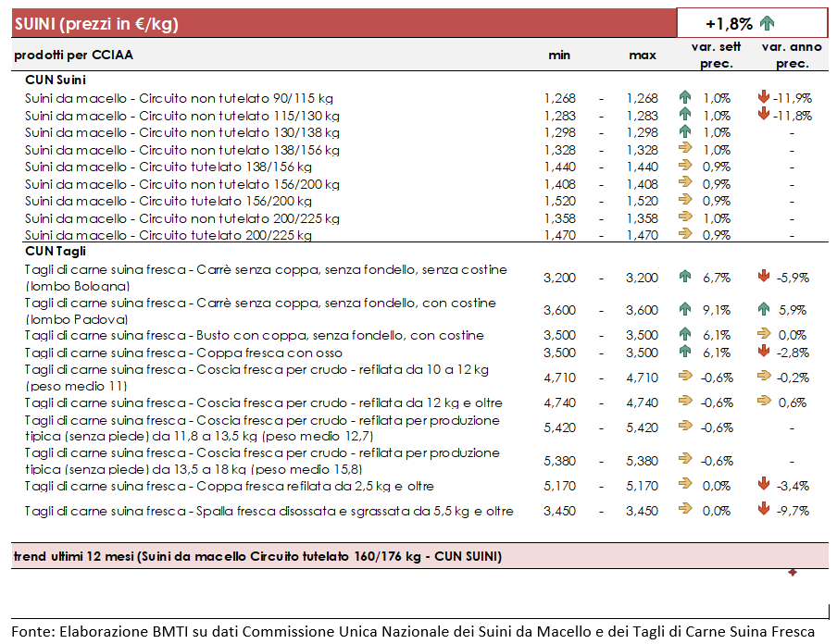Click orange right arrow in non tutelato 138/156 row
The width and height of the screenshot is (837, 644).
coord(685,148)
